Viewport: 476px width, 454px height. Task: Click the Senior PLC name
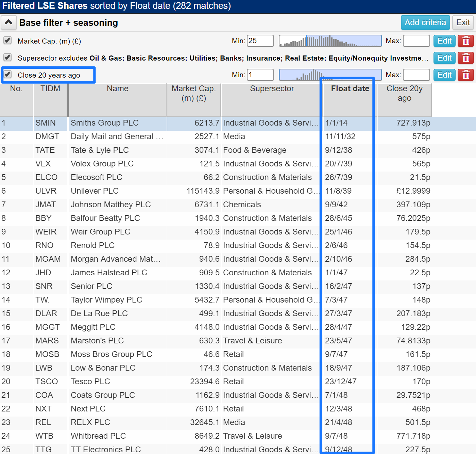[91, 286]
